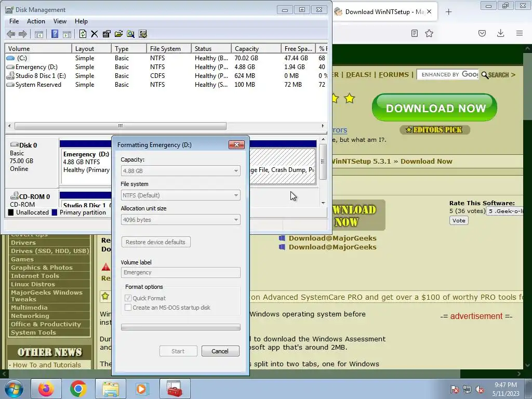Click Restore device defaults button
Image resolution: width=532 pixels, height=399 pixels.
[156, 242]
